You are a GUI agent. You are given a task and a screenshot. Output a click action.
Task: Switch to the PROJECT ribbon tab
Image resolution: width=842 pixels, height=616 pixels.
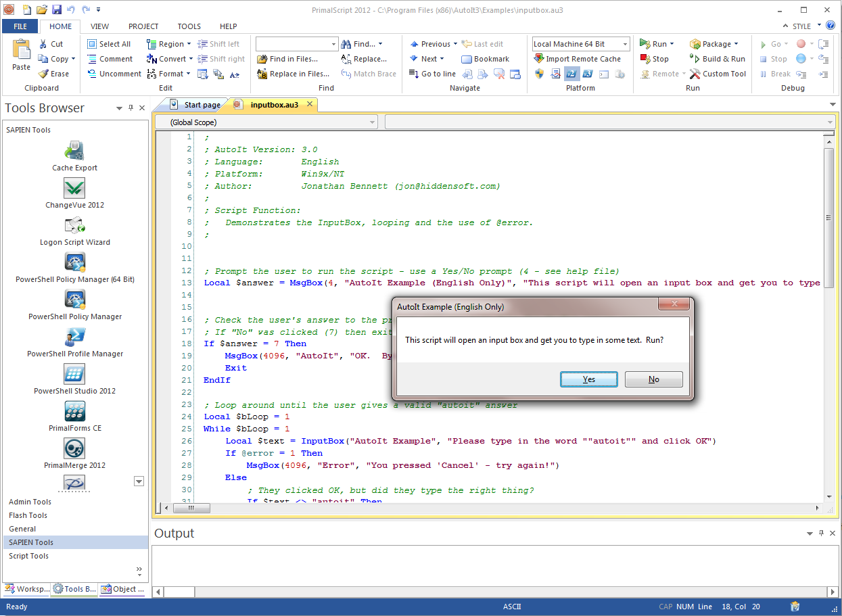[143, 26]
